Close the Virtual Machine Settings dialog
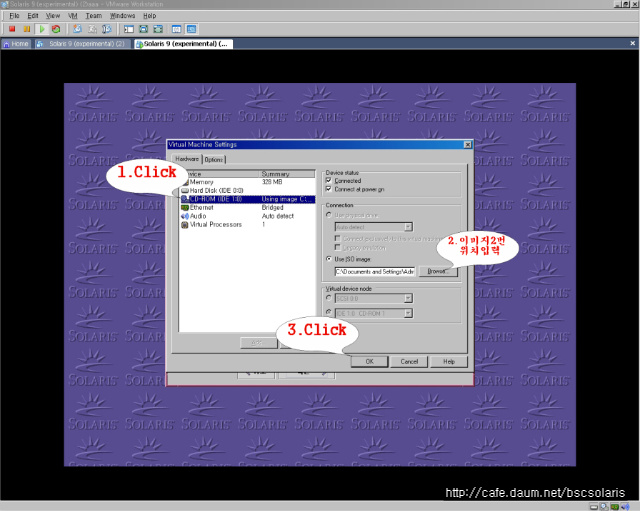The image size is (640, 511). click(468, 144)
